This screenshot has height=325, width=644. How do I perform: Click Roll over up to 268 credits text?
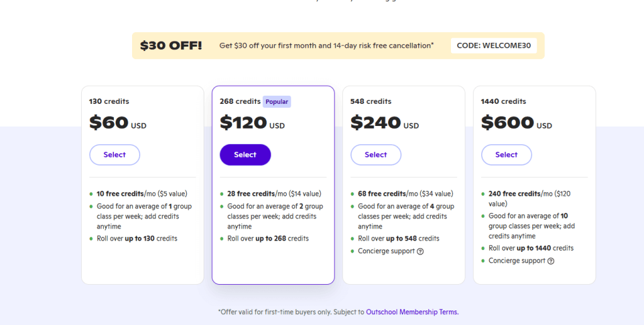(x=268, y=239)
